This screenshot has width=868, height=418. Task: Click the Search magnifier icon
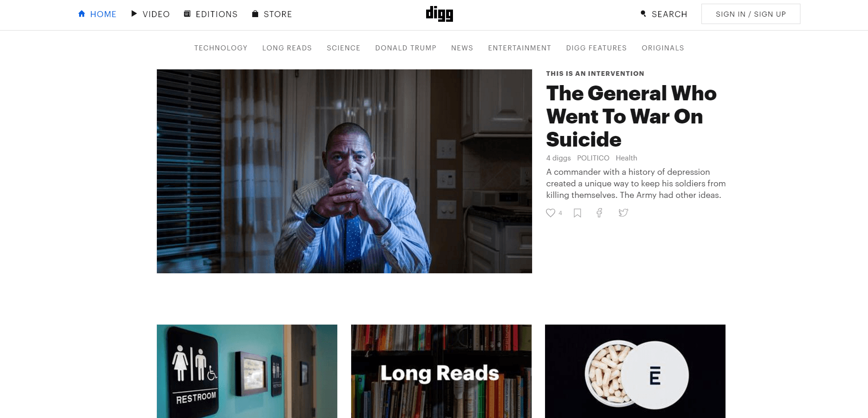(x=643, y=14)
